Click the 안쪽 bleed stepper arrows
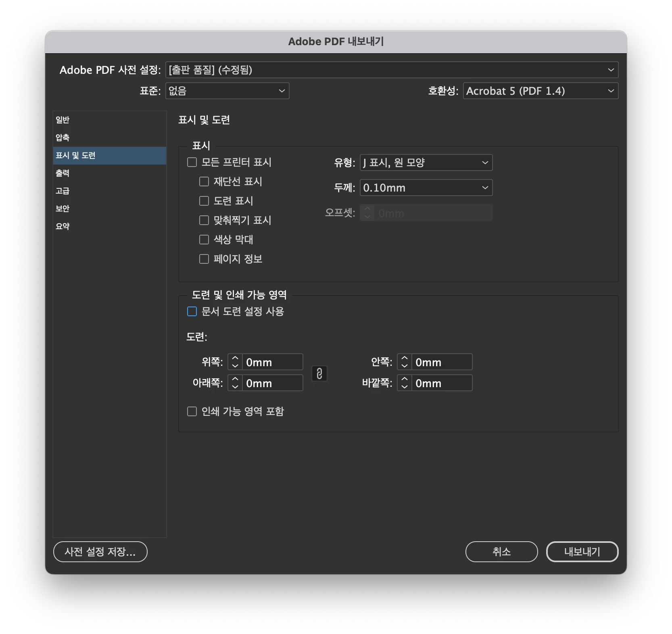 [405, 362]
